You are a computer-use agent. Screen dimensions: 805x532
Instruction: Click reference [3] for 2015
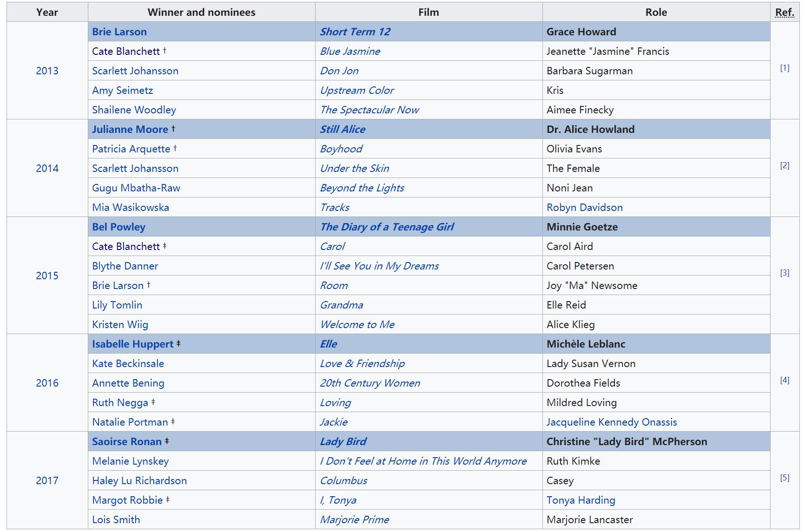click(x=785, y=273)
